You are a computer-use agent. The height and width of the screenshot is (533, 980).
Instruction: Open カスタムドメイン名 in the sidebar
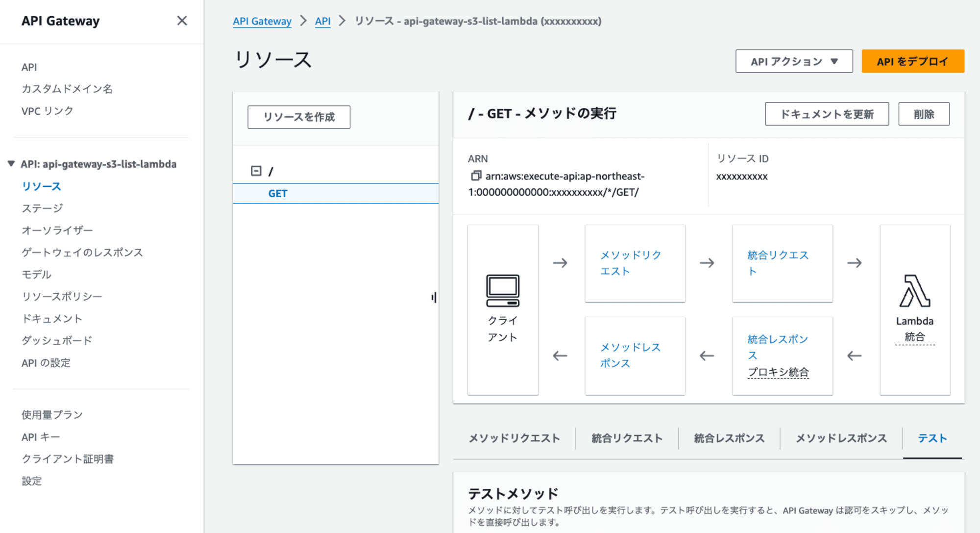point(67,89)
